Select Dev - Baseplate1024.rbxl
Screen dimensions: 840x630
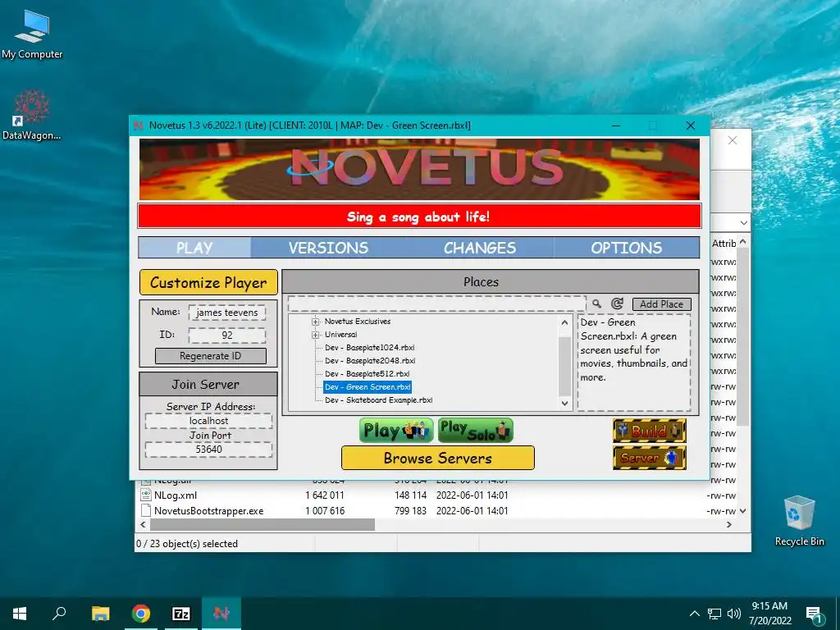[x=370, y=348]
